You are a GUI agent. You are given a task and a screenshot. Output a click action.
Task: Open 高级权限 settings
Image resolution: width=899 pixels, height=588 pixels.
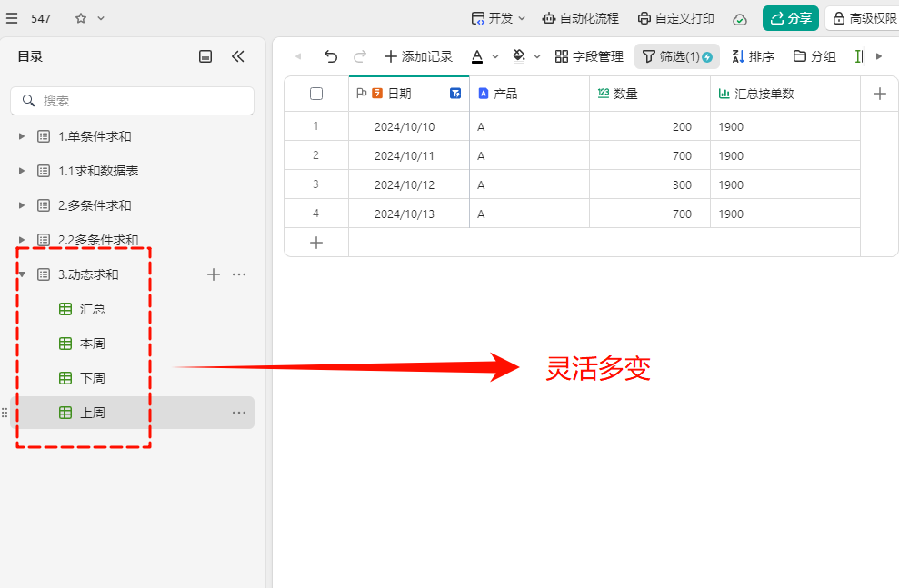(x=864, y=18)
